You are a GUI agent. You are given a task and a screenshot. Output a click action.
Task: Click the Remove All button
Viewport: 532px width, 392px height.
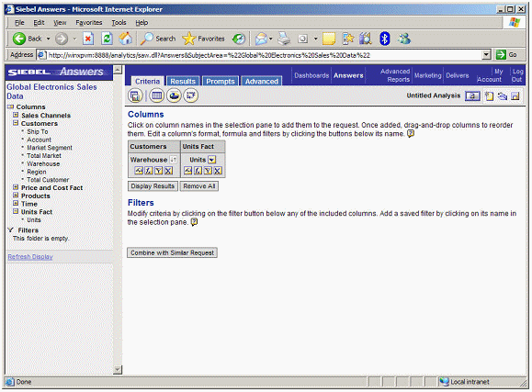coord(199,186)
